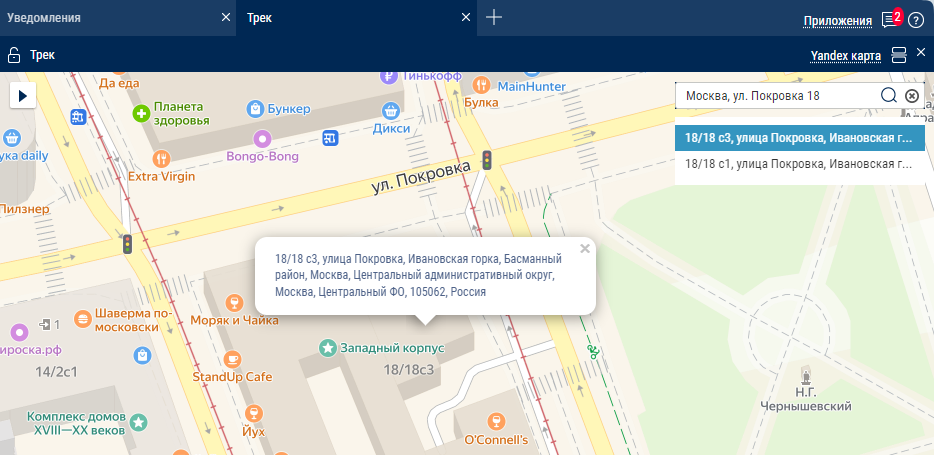This screenshot has width=934, height=455.
Task: Click the Extra Virgin restaurant icon
Action: (x=161, y=158)
